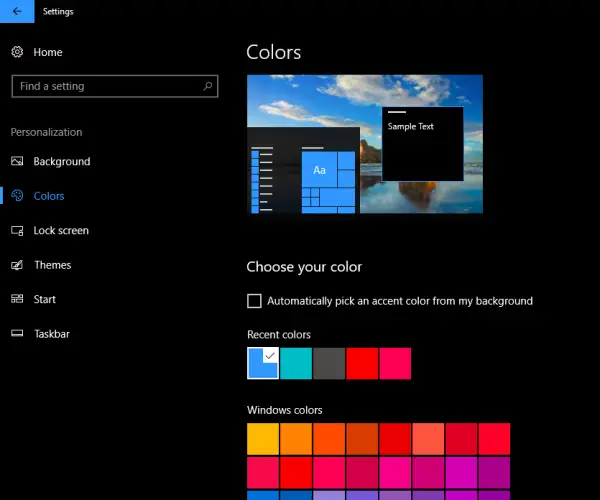
Task: Open Taskbar settings via its bar icon
Action: coord(17,333)
